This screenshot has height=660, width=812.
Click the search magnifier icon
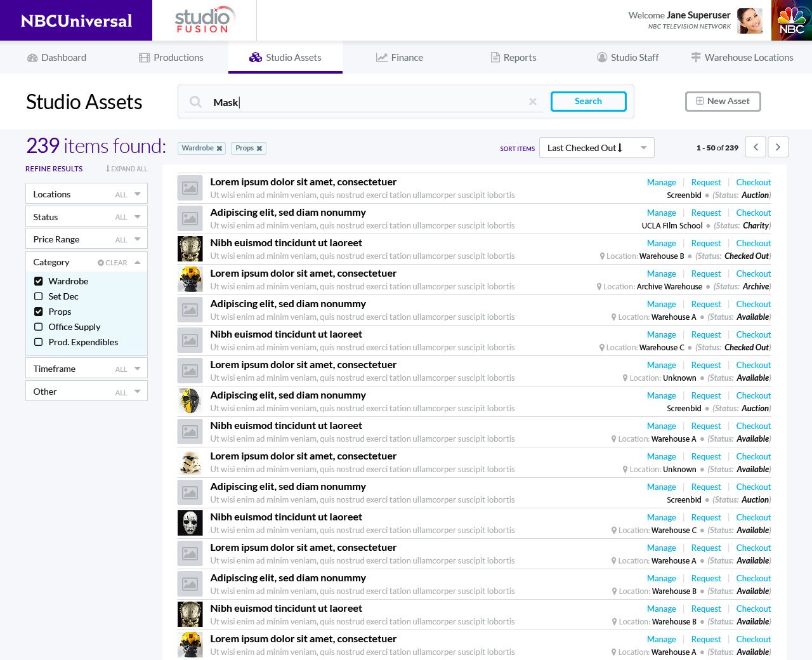[195, 102]
